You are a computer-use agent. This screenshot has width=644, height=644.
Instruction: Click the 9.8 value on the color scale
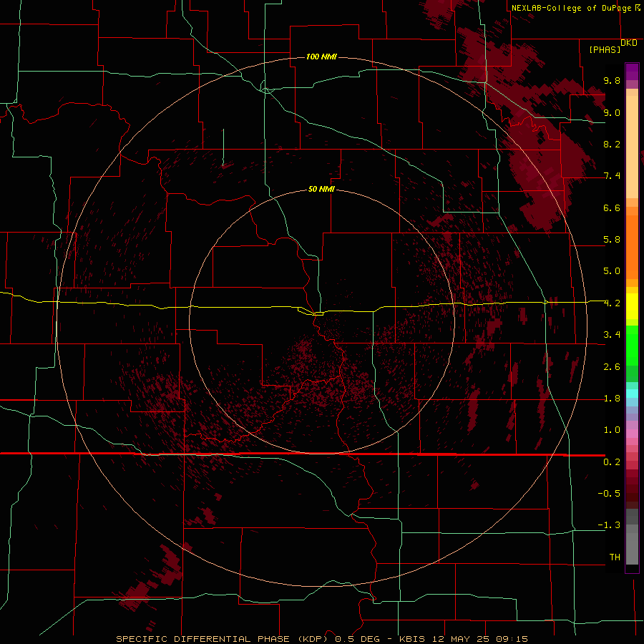click(x=612, y=80)
